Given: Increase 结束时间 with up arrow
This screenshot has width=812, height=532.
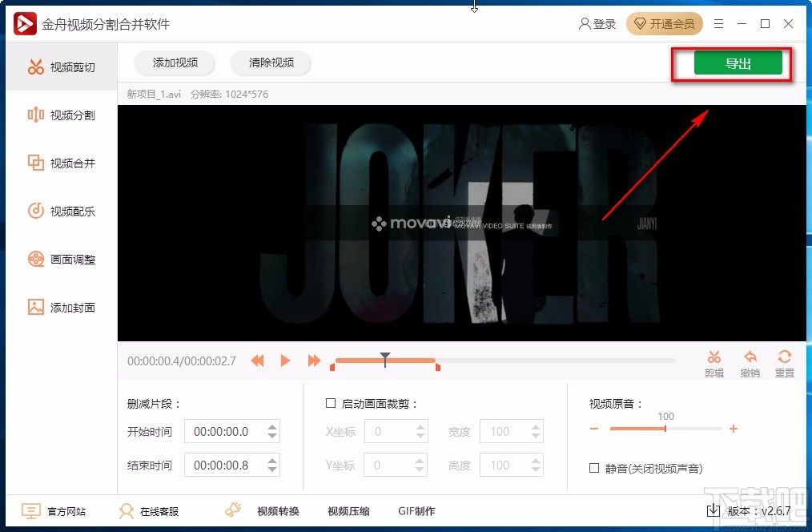Looking at the screenshot, I should pyautogui.click(x=272, y=461).
